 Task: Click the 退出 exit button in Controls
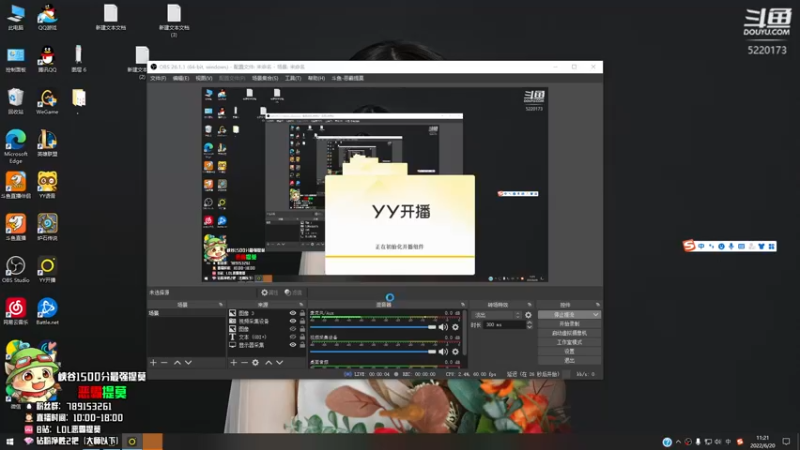click(x=569, y=361)
